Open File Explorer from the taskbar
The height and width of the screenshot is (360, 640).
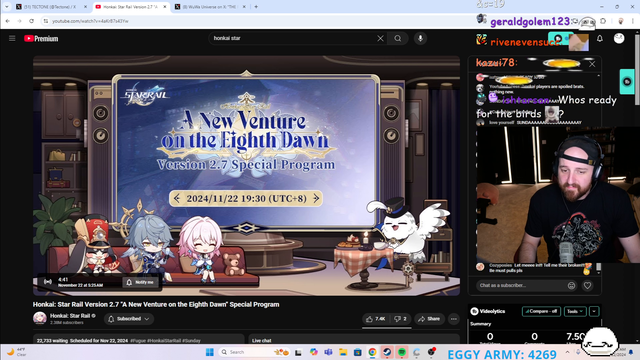point(343,352)
